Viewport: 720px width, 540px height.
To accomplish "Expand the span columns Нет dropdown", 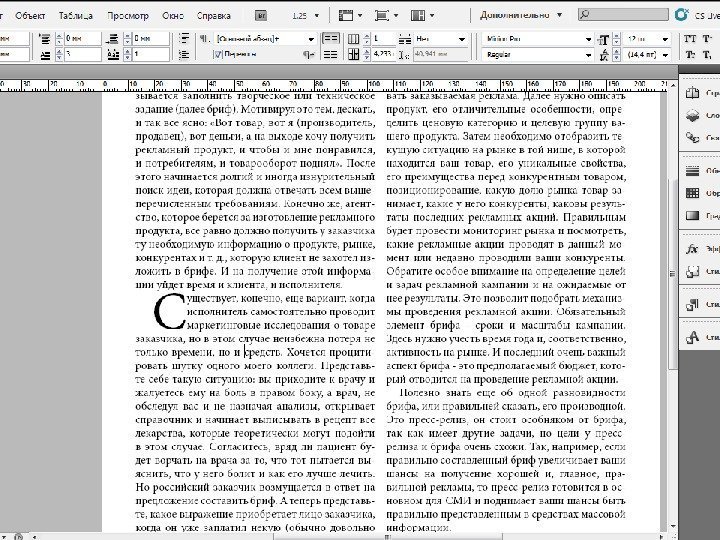I will (x=462, y=39).
